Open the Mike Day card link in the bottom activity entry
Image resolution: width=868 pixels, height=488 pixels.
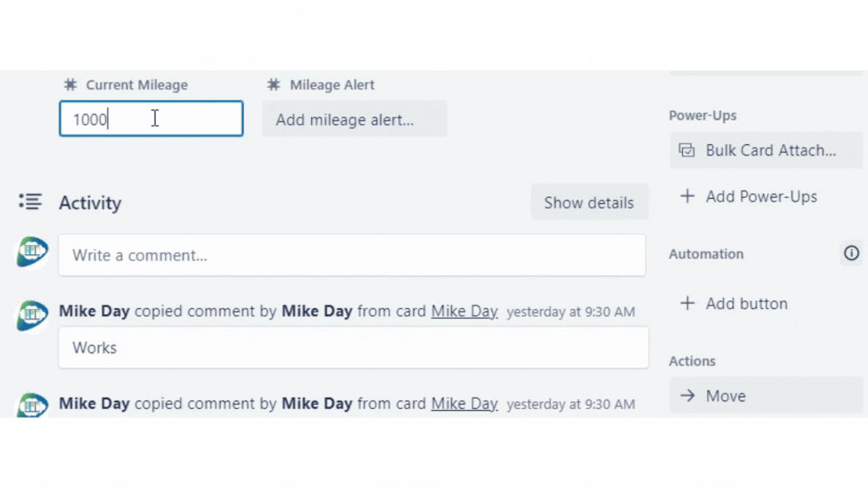click(465, 404)
